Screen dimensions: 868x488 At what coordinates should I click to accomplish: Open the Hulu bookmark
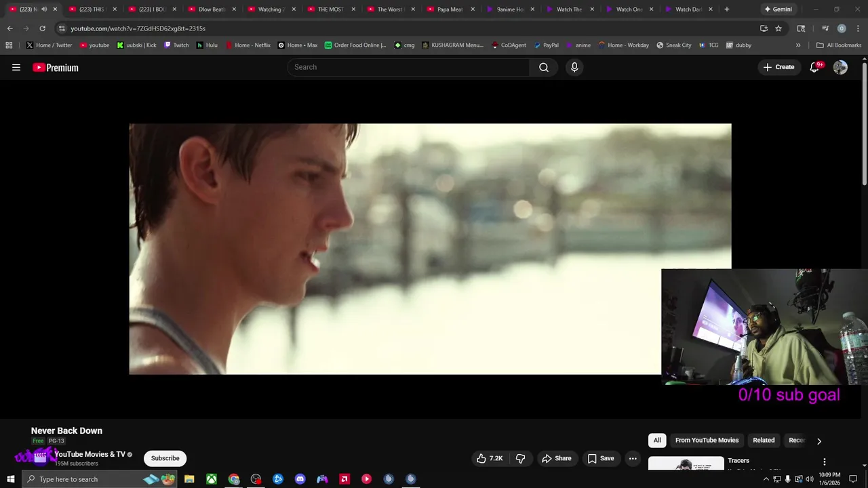click(x=207, y=45)
